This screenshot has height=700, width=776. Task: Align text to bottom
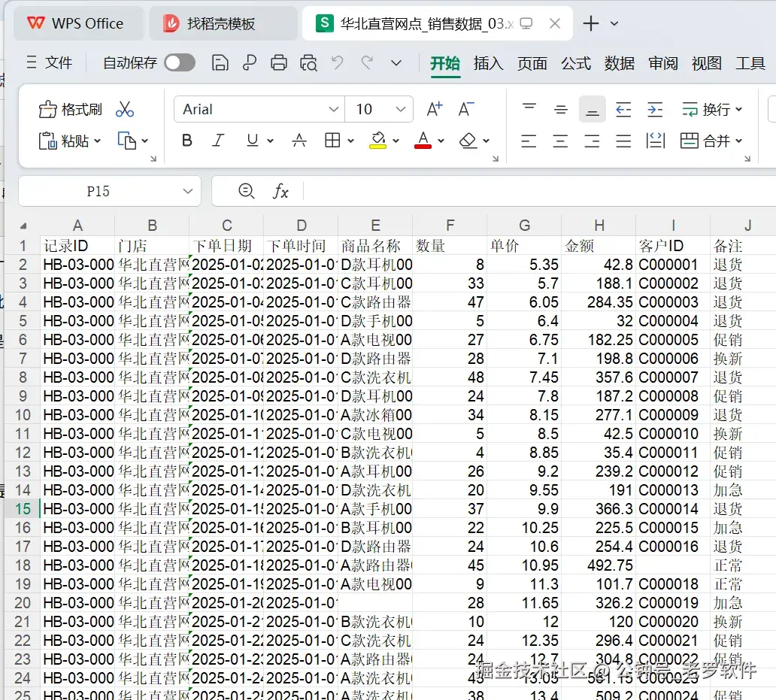(x=593, y=109)
